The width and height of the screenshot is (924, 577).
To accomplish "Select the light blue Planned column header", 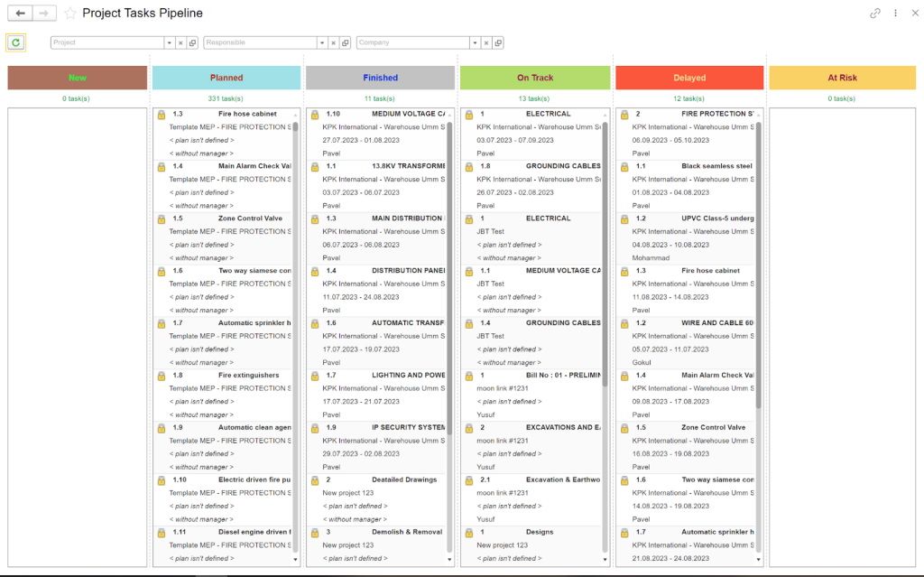I will tap(226, 78).
